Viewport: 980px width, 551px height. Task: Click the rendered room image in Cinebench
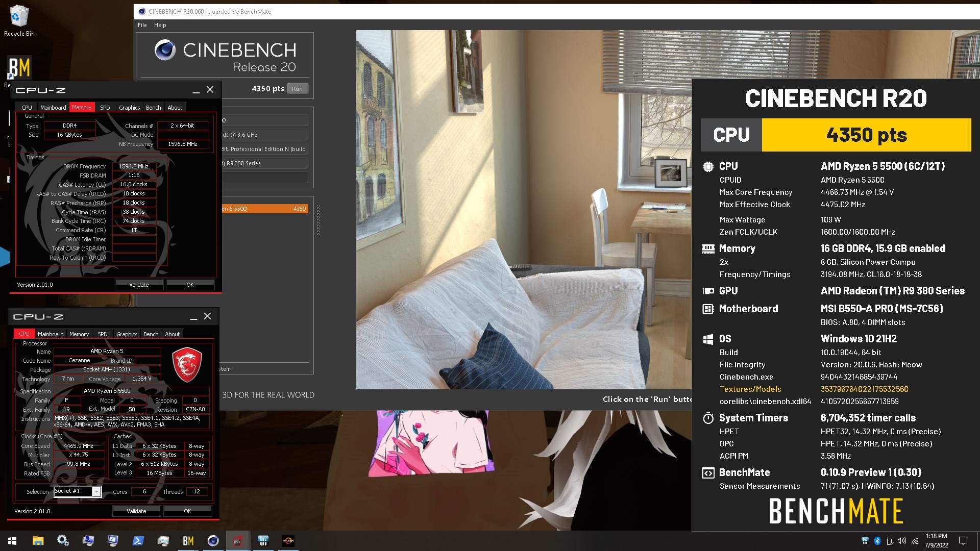[523, 210]
